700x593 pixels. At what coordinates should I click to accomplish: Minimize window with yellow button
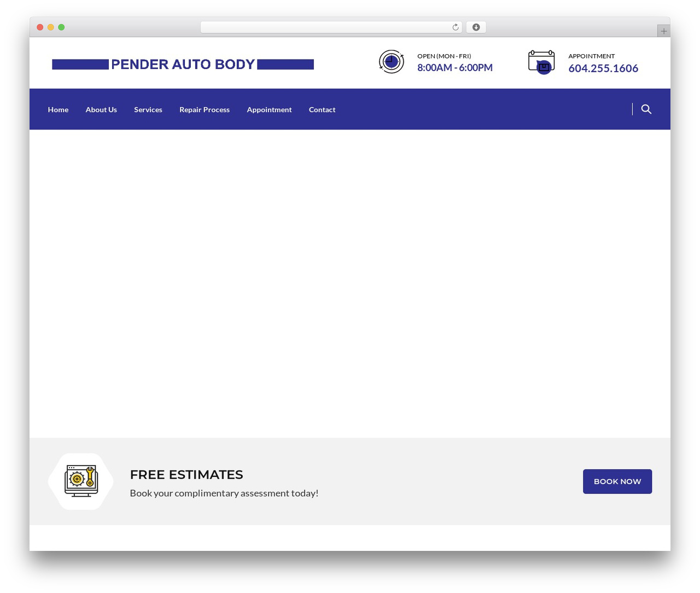pyautogui.click(x=51, y=27)
